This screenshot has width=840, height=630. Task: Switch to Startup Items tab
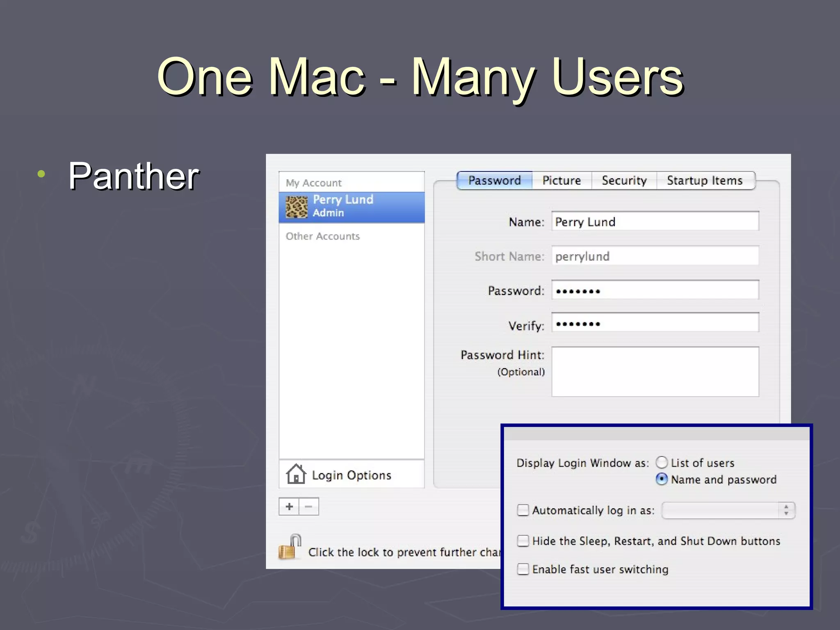pyautogui.click(x=705, y=180)
